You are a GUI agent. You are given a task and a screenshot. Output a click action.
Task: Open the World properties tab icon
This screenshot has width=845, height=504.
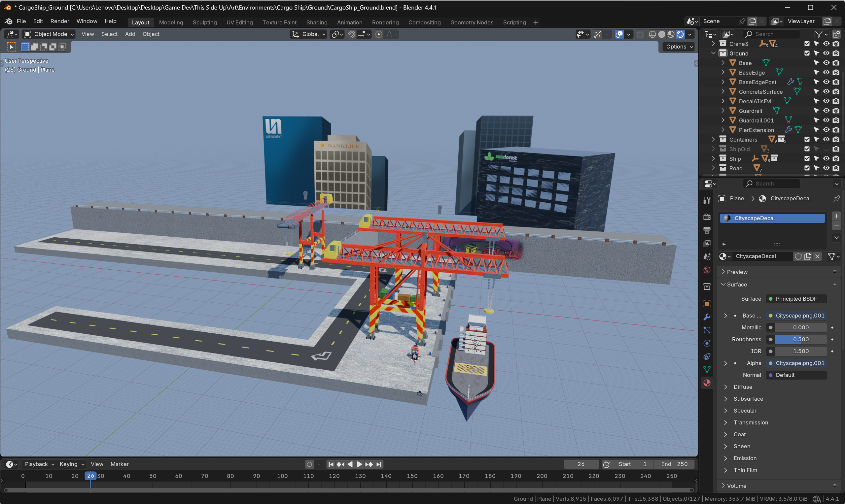coord(707,270)
